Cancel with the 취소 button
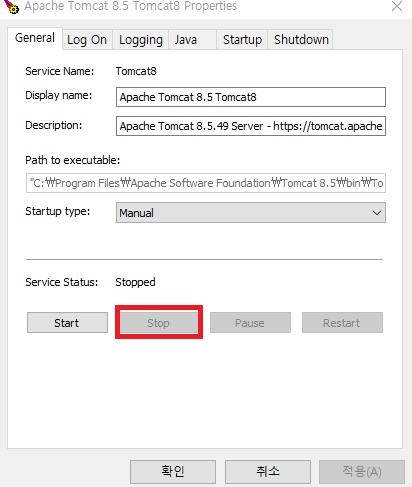412x487 pixels. 268,472
